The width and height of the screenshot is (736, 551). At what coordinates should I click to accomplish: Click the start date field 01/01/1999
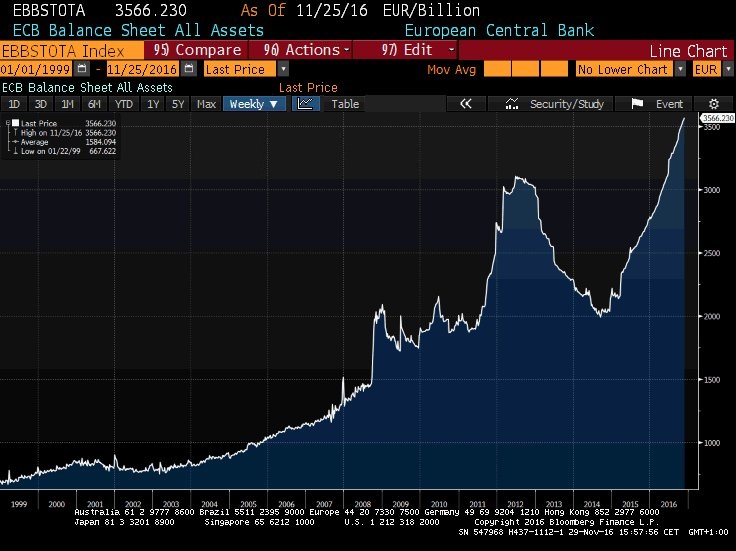click(36, 69)
